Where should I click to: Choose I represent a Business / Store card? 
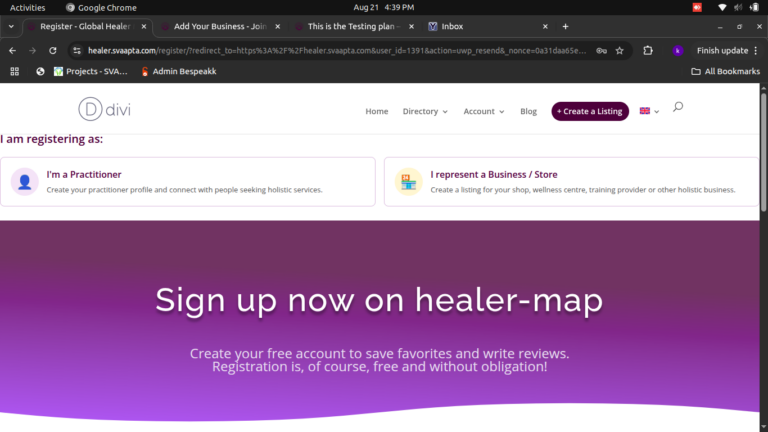(571, 182)
